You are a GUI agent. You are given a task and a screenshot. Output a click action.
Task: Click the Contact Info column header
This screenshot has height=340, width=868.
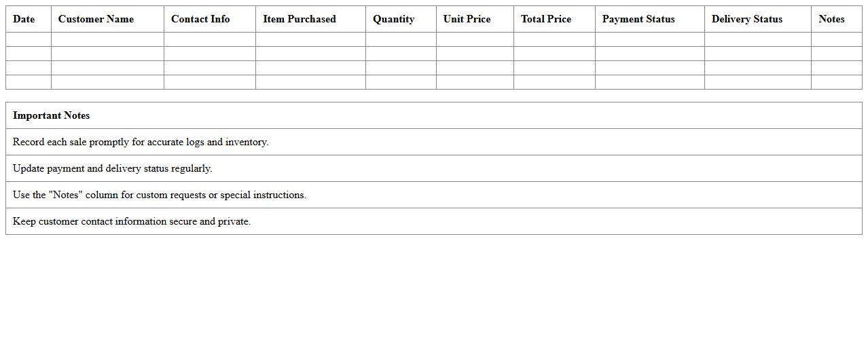(x=200, y=19)
